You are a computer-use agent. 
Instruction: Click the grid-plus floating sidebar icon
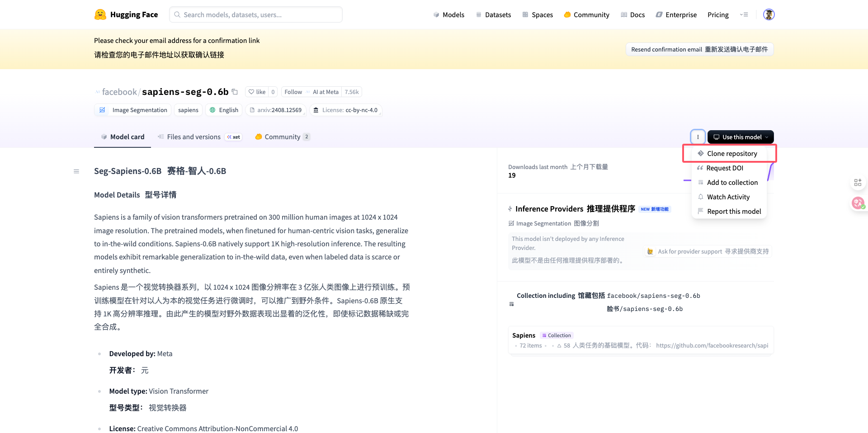click(x=858, y=183)
